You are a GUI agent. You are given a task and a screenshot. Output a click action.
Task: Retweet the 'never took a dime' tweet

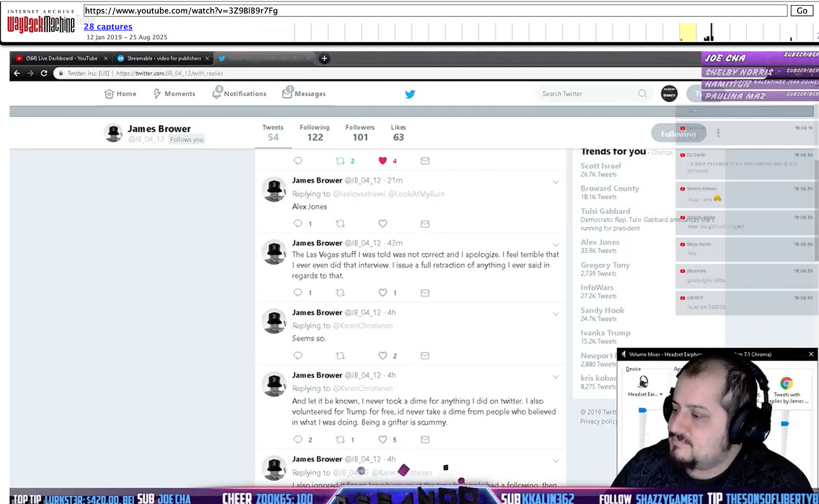tap(340, 439)
